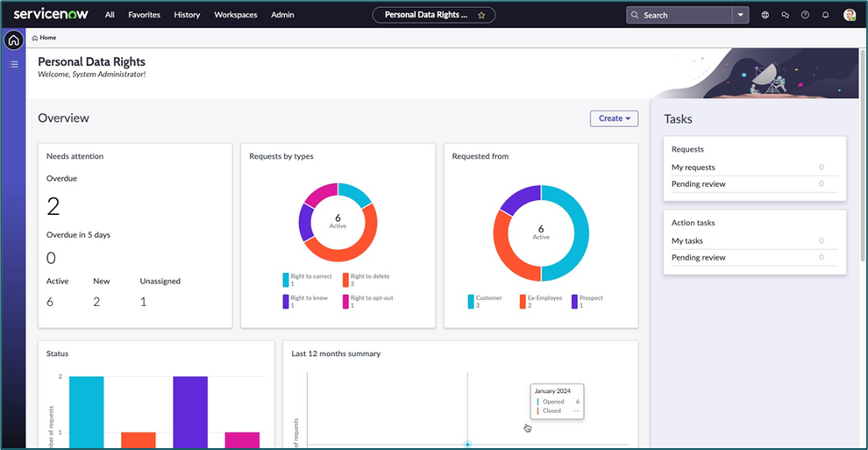Click the Overdue count 2
Screen dimensions: 868x450
click(53, 206)
